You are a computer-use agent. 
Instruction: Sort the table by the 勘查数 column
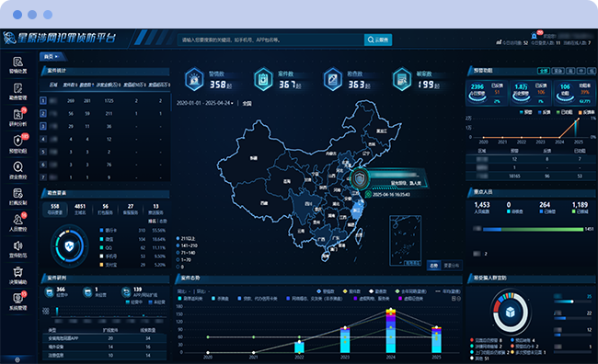click(87, 85)
